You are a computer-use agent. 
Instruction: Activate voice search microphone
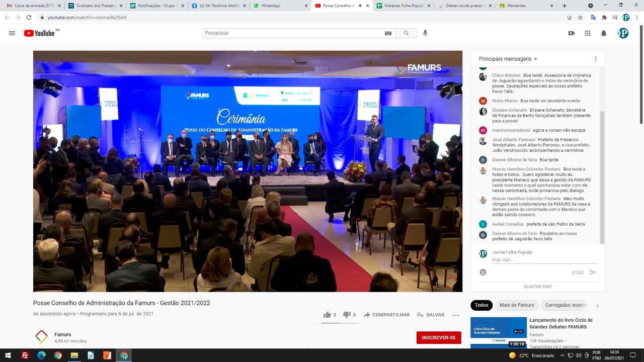click(425, 33)
